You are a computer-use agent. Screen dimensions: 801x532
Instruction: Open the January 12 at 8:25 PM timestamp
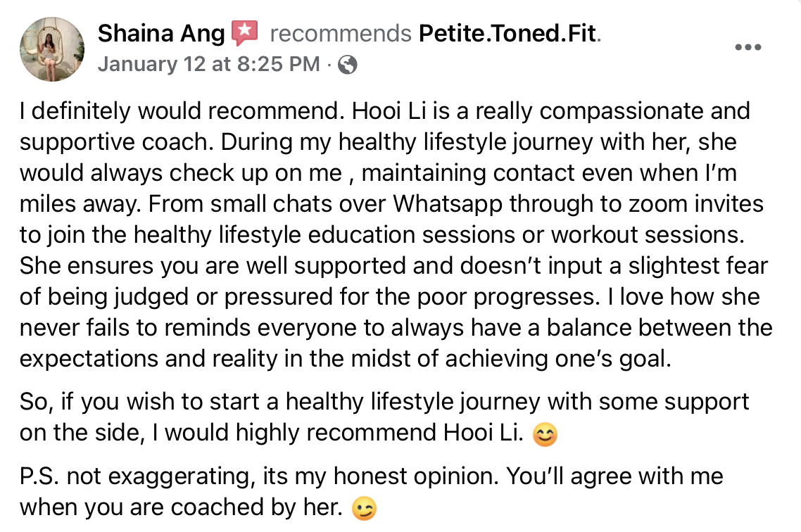pyautogui.click(x=209, y=65)
